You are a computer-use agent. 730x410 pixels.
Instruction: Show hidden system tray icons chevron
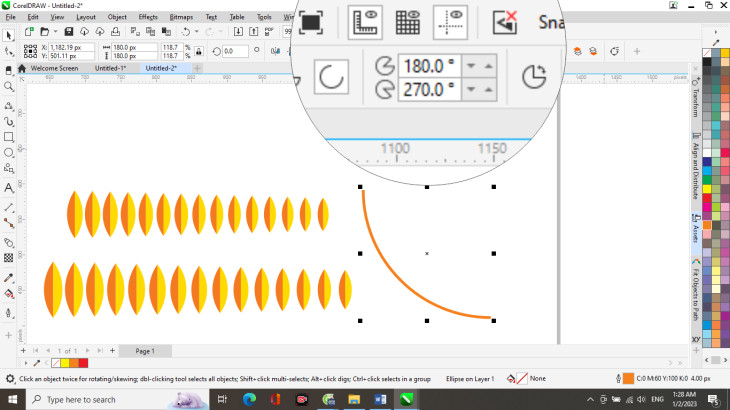click(x=590, y=399)
